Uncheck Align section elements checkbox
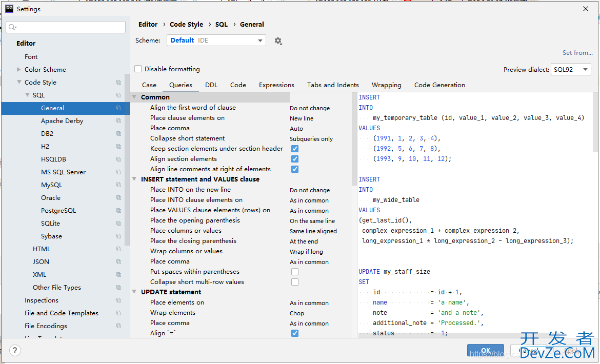Viewport: 600px width, 364px height. (x=295, y=159)
